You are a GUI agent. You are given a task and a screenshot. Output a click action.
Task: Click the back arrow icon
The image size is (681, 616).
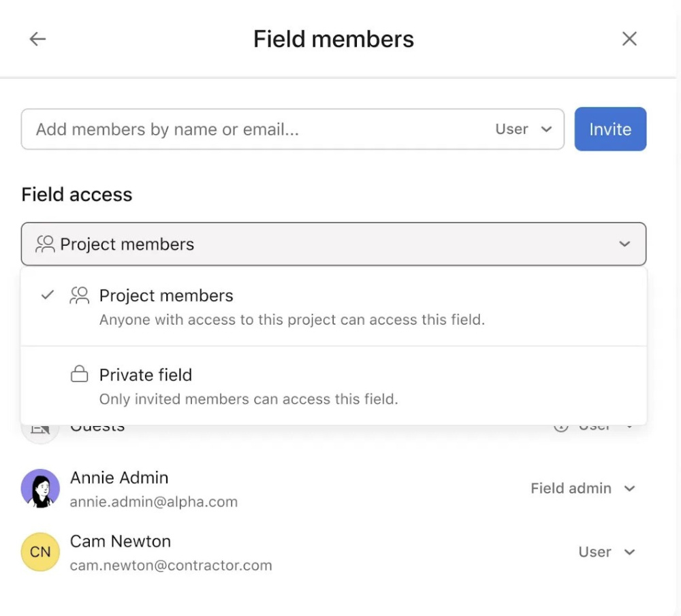(x=37, y=39)
